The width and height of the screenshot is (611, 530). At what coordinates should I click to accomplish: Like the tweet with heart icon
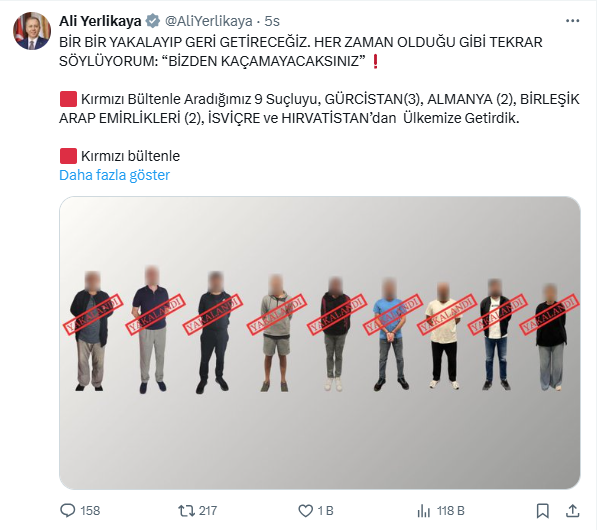click(x=306, y=511)
